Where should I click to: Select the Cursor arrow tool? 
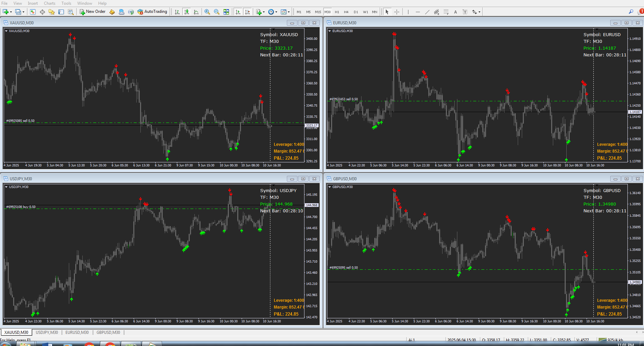[387, 12]
